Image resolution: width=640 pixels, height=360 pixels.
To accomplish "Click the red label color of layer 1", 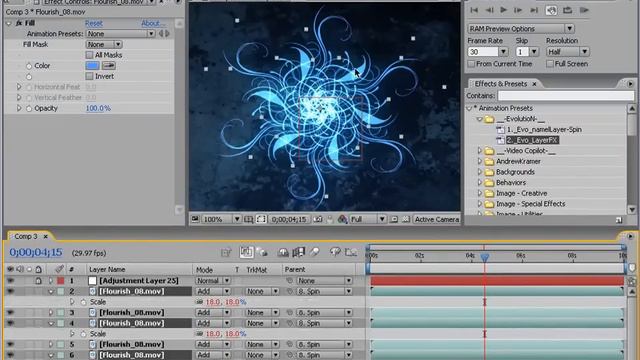I will coord(60,281).
